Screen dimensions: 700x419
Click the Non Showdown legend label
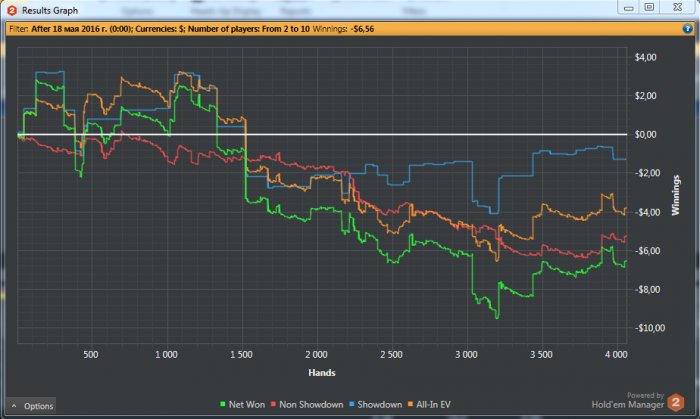311,404
